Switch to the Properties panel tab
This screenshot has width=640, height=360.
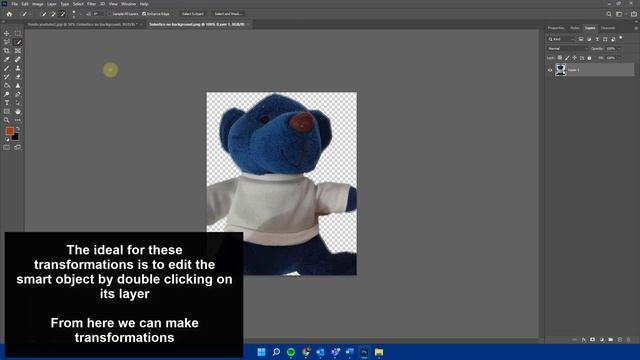pos(556,28)
